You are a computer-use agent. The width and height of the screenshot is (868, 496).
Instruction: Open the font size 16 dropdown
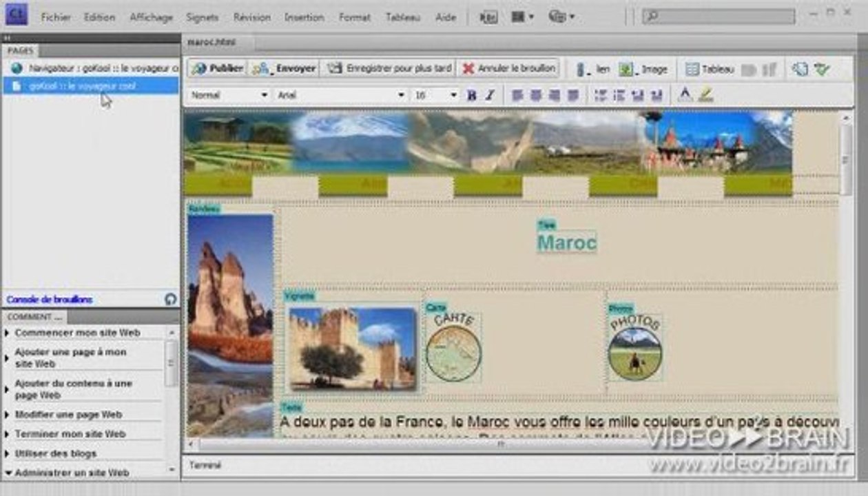pyautogui.click(x=435, y=96)
